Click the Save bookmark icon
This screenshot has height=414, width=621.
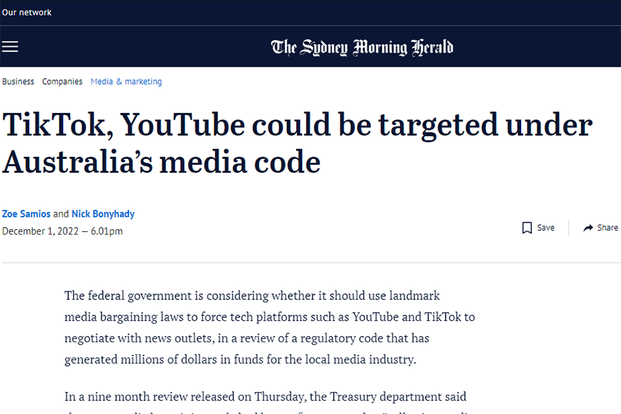[527, 228]
